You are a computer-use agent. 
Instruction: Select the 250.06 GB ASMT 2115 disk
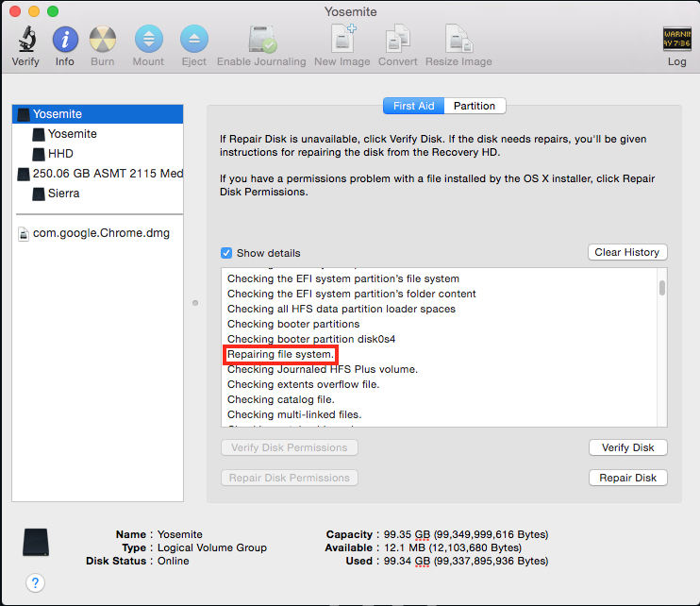tap(97, 174)
